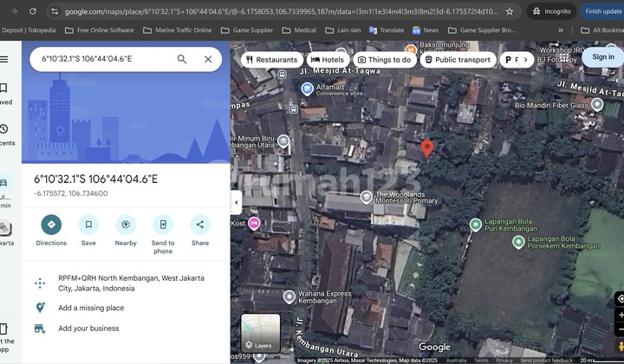Viewport: 624px width, 364px height.
Task: Open the Google Maps hamburger menu
Action: [x=4, y=59]
